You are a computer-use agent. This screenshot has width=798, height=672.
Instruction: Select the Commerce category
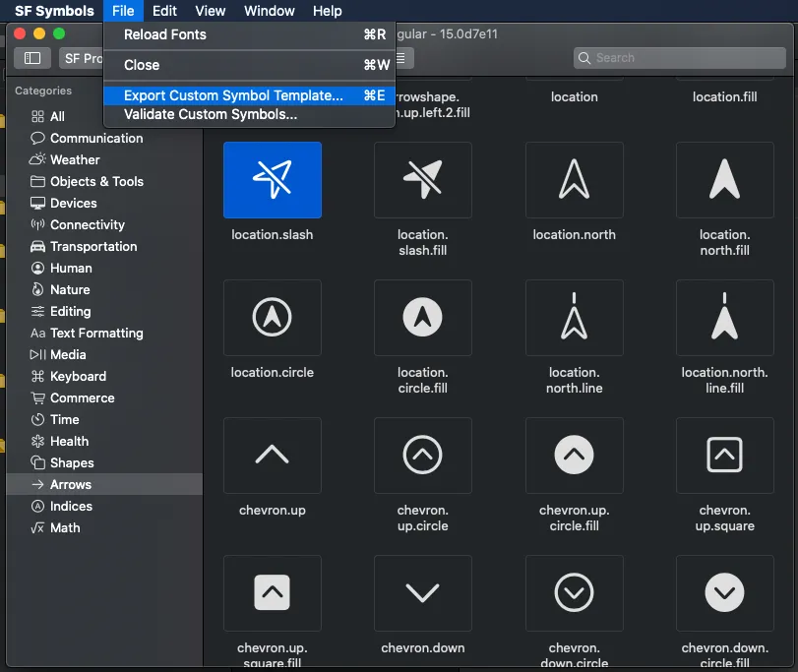[104, 398]
